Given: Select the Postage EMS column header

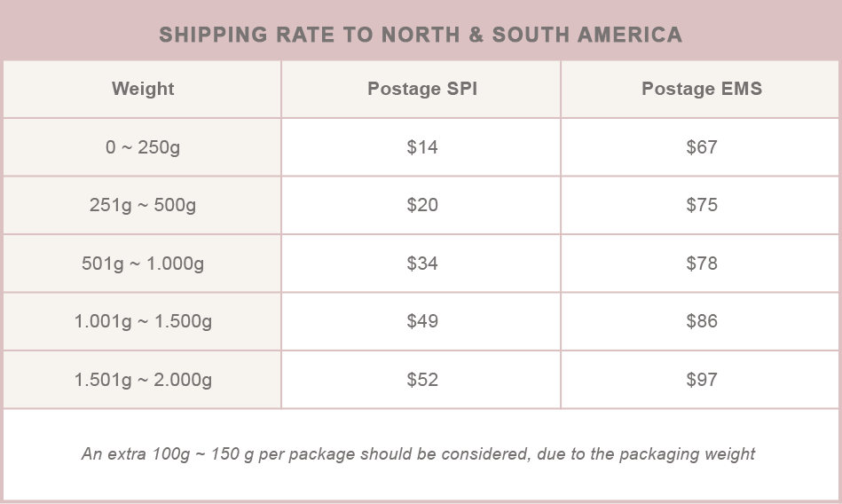Looking at the screenshot, I should 701,89.
